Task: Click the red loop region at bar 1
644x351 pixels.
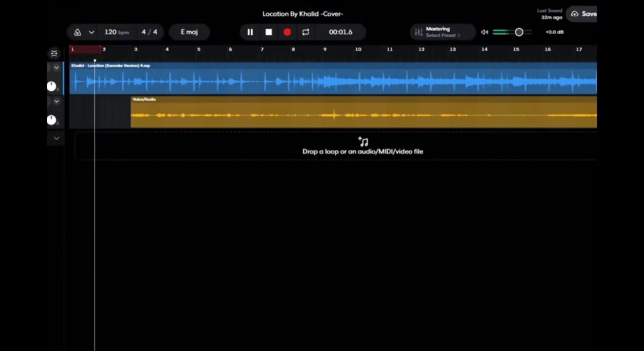Action: [x=85, y=49]
